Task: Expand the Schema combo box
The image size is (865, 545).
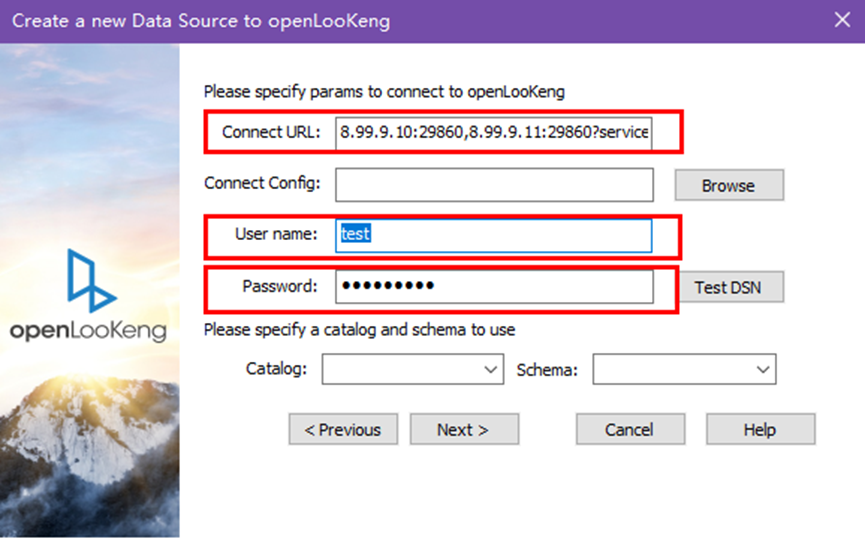Action: [x=684, y=370]
